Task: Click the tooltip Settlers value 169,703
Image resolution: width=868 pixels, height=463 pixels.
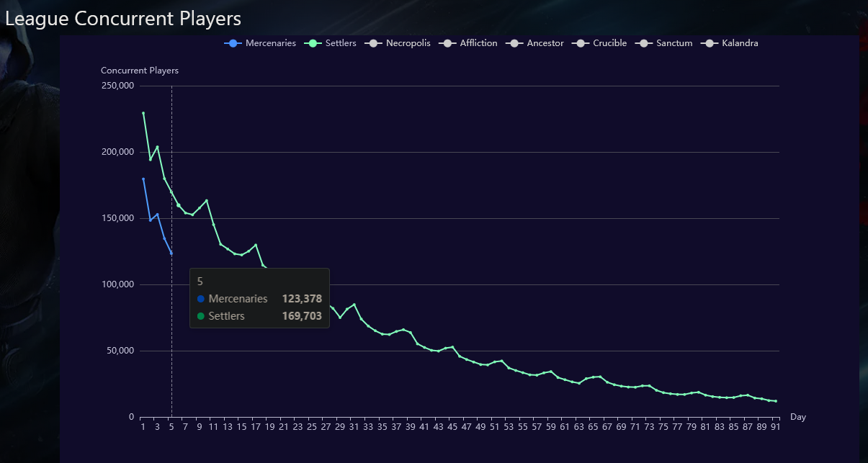Action: (302, 316)
